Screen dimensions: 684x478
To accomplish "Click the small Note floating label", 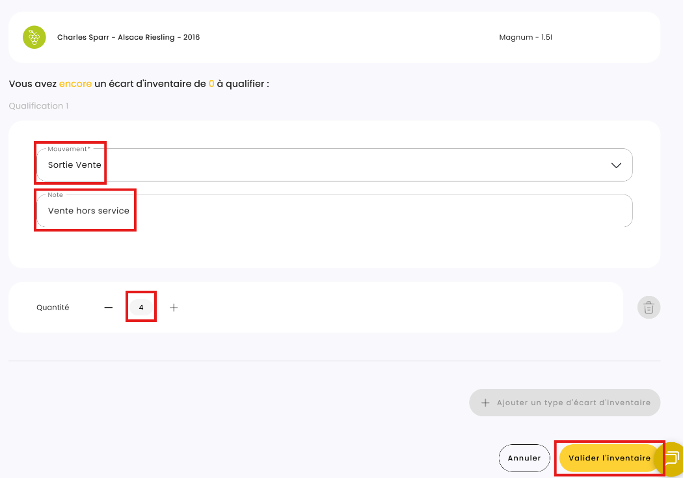I will [55, 194].
